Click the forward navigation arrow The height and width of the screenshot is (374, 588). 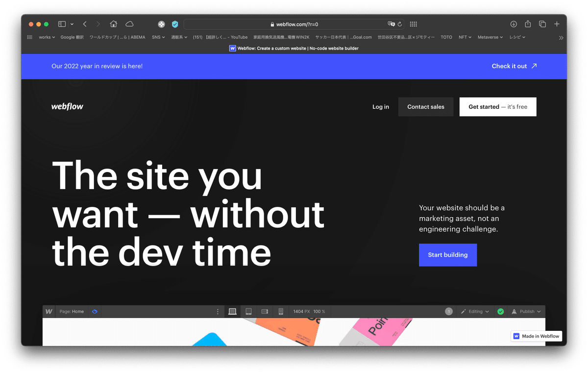point(98,24)
